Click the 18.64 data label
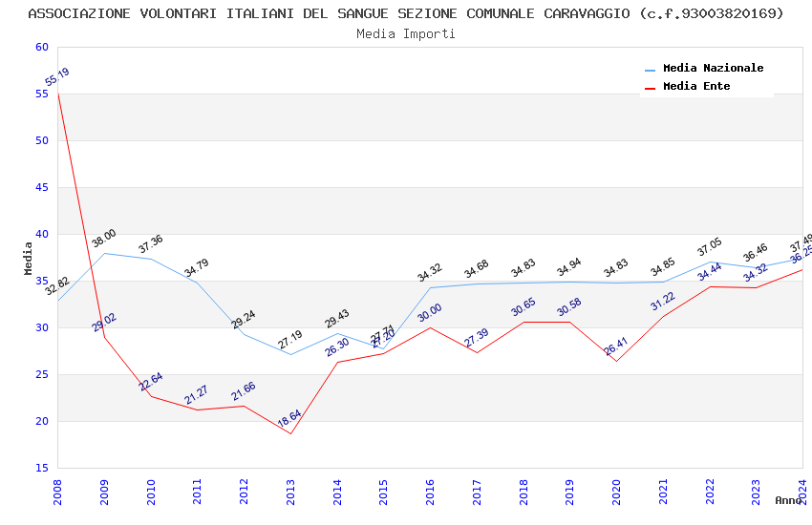 [x=288, y=418]
